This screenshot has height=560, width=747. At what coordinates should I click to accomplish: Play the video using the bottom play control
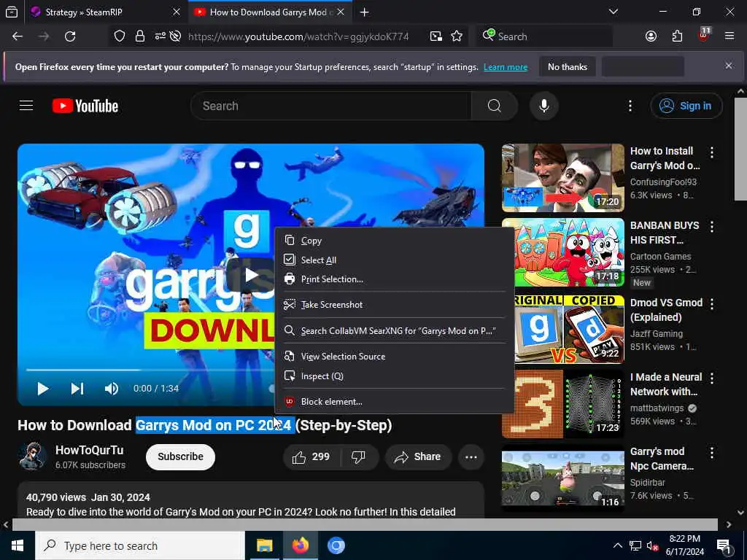[43, 389]
